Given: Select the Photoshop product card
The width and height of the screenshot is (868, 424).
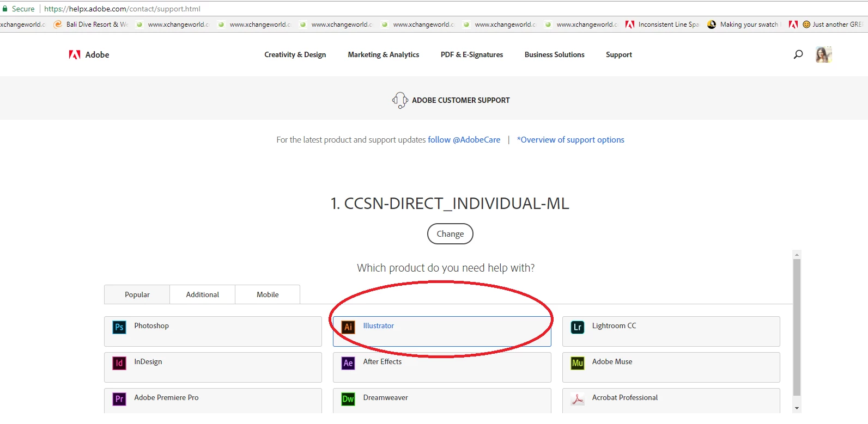Looking at the screenshot, I should (213, 331).
